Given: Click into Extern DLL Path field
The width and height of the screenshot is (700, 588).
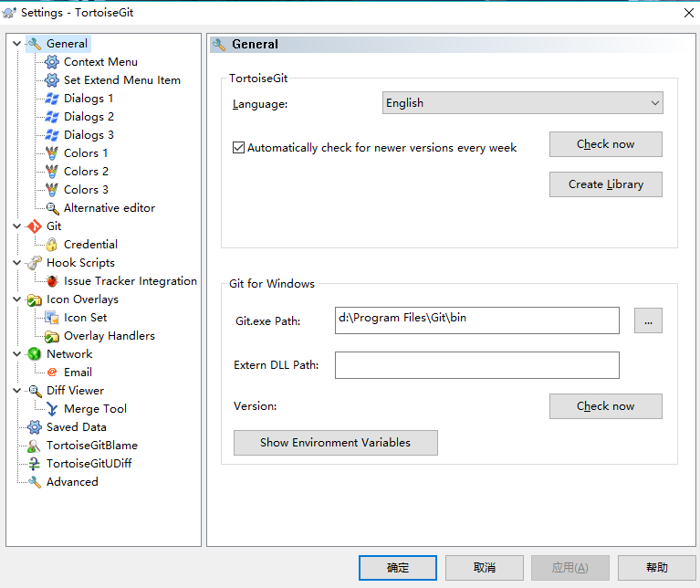Looking at the screenshot, I should [476, 365].
